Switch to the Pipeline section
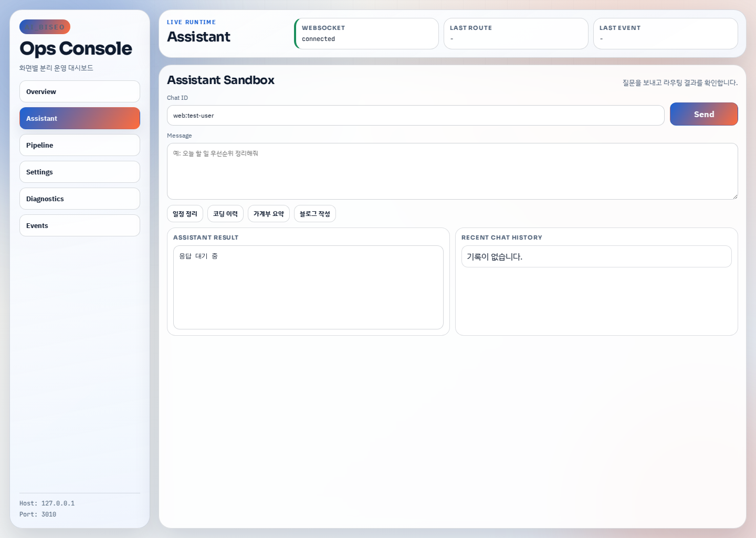This screenshot has width=756, height=538. tap(79, 145)
